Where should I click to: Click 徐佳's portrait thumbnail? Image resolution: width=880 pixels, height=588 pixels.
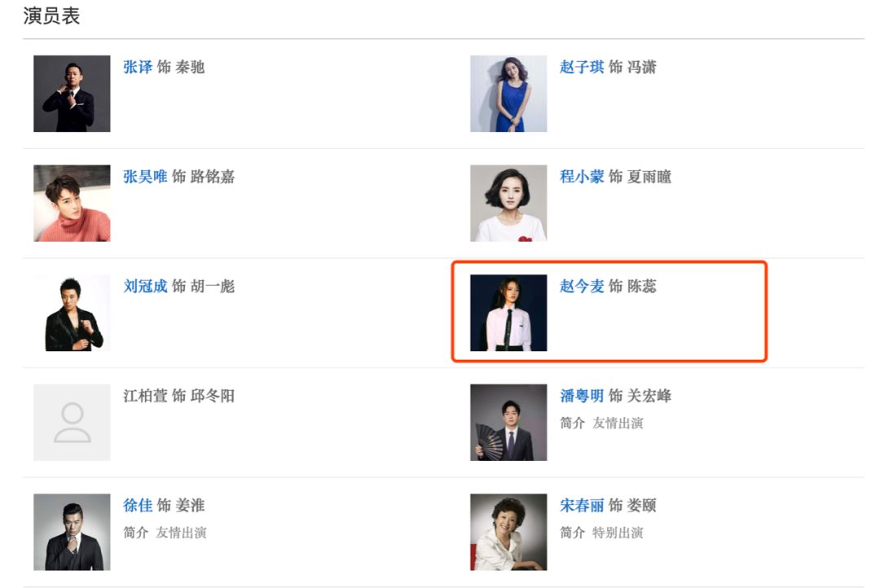pyautogui.click(x=72, y=532)
